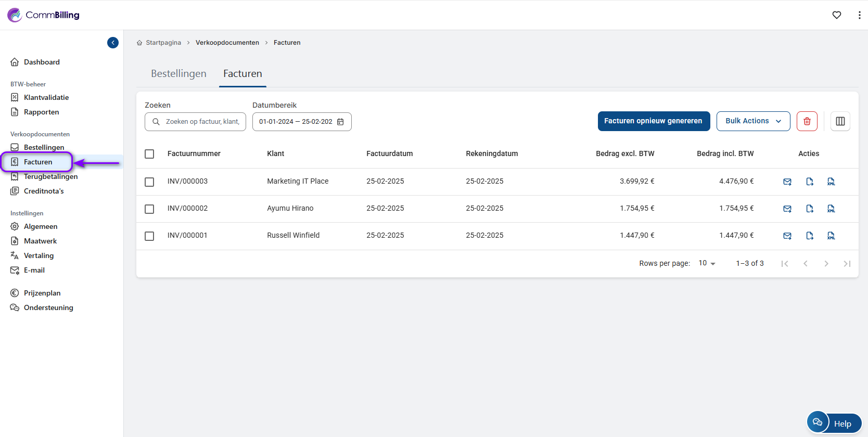Click the XML export icon for INV/000002
Viewport: 868px width, 437px height.
point(831,209)
